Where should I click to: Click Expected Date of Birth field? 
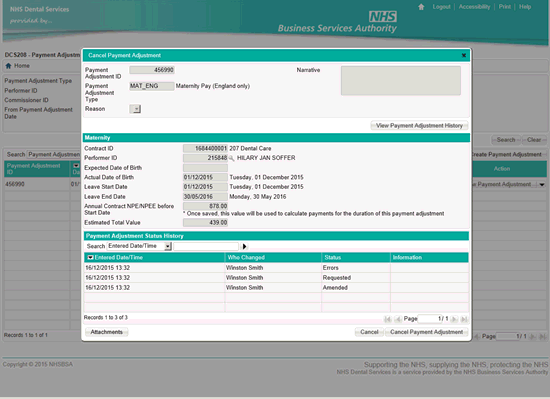point(205,168)
